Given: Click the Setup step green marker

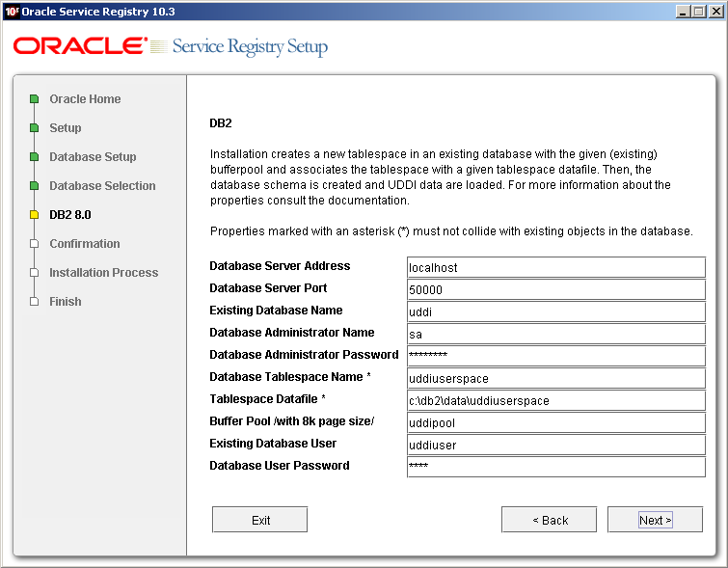Looking at the screenshot, I should (x=34, y=127).
